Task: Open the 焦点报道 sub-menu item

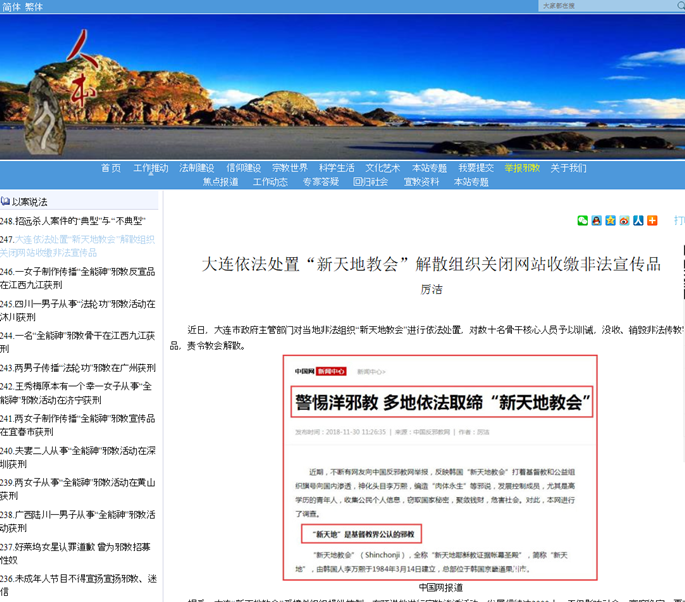Action: [221, 182]
